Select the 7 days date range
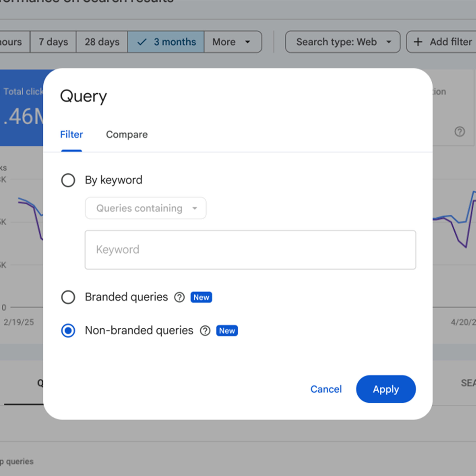This screenshot has width=476, height=476. (53, 42)
